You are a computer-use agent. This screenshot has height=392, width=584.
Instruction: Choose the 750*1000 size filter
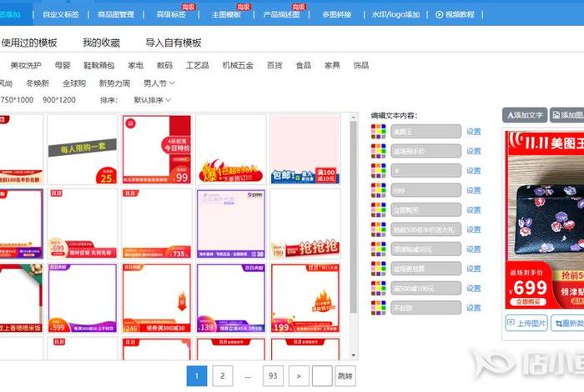pos(17,100)
